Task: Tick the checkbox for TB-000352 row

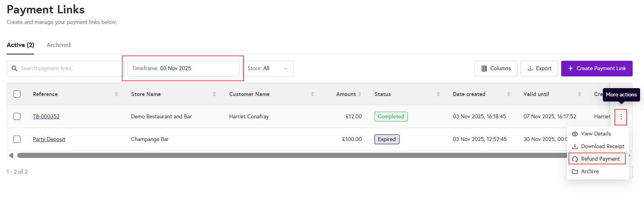Action: point(17,116)
